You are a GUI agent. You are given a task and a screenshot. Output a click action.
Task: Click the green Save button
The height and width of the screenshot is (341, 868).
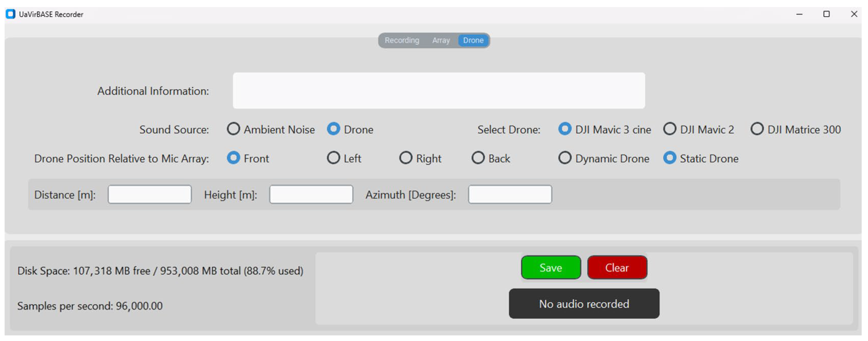pyautogui.click(x=551, y=267)
